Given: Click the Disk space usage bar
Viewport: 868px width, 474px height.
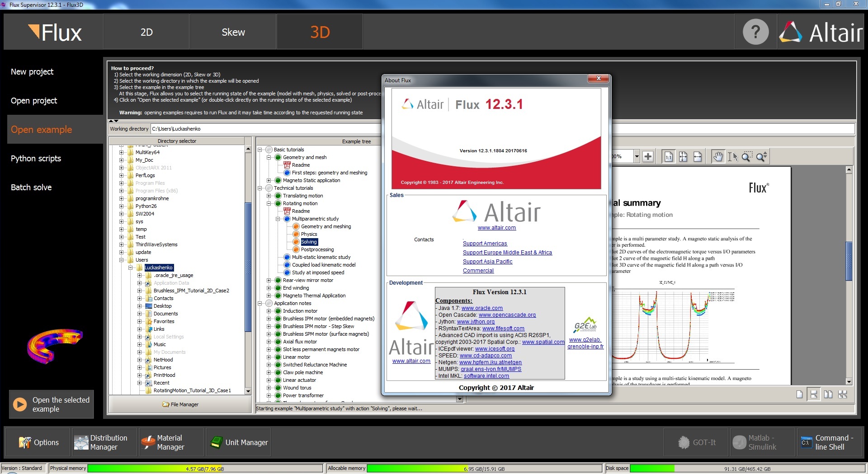Looking at the screenshot, I should (747, 469).
